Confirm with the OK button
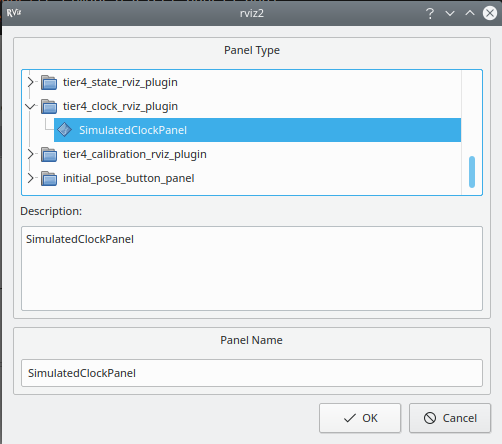 click(360, 418)
